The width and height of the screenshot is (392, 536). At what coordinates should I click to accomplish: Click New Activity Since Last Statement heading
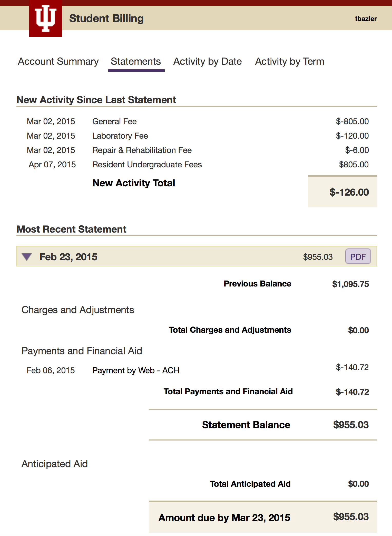[x=96, y=100]
